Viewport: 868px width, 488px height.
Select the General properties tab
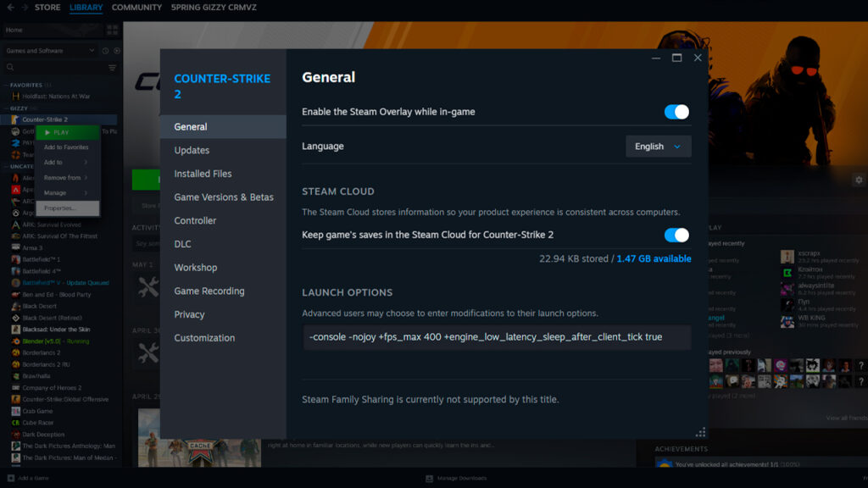pos(223,127)
